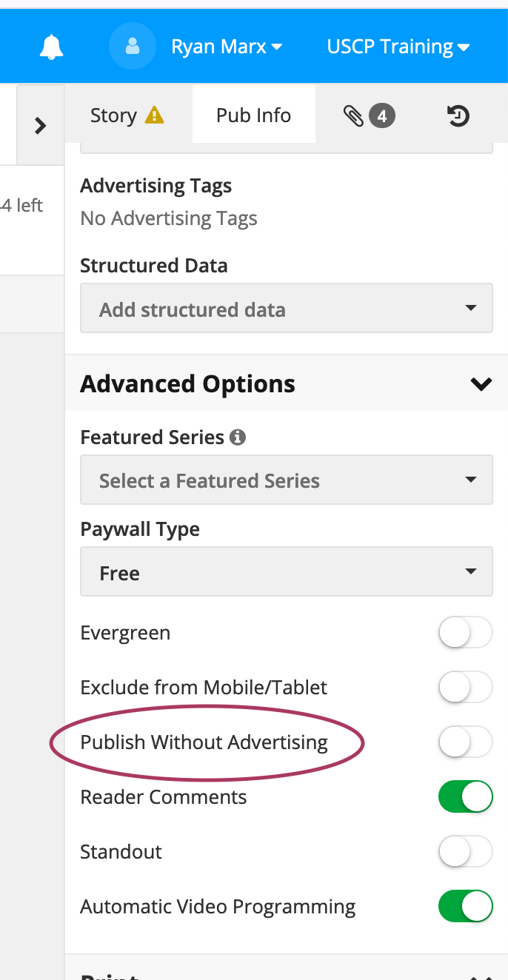Open the attachments paperclip tab

[353, 115]
